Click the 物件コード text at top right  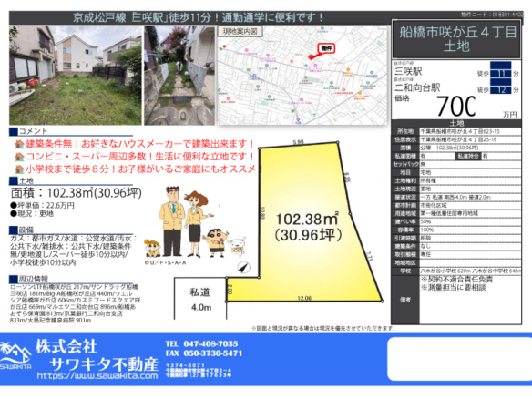[x=492, y=15]
